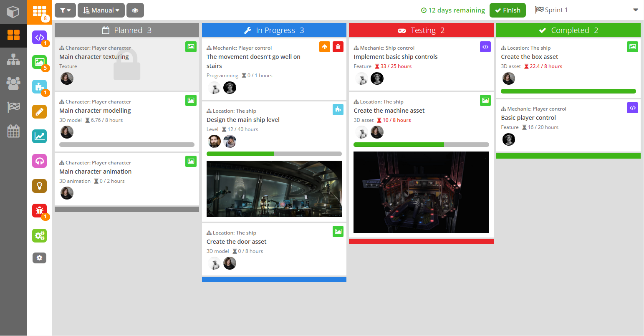Open the Bug tracker icon
The width and height of the screenshot is (644, 336).
[40, 211]
